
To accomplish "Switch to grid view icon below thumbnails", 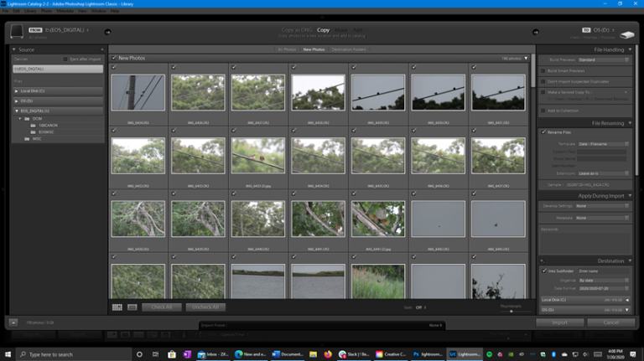I will [x=117, y=307].
